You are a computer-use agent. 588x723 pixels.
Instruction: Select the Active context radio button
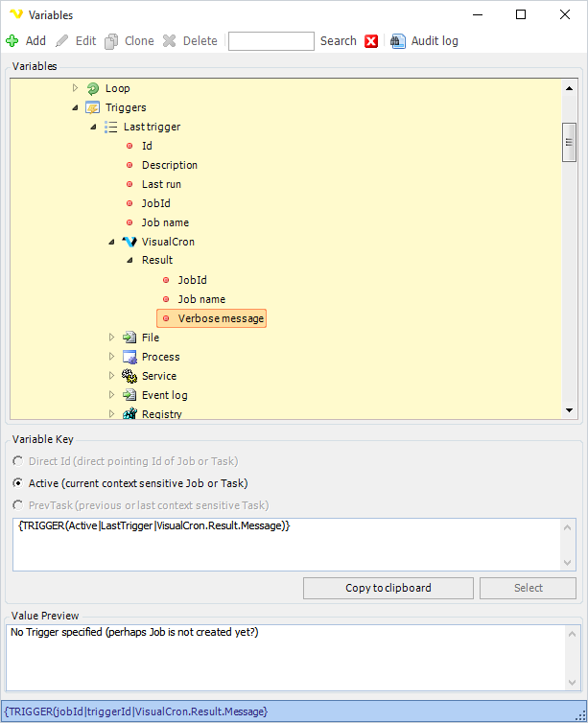point(18,483)
